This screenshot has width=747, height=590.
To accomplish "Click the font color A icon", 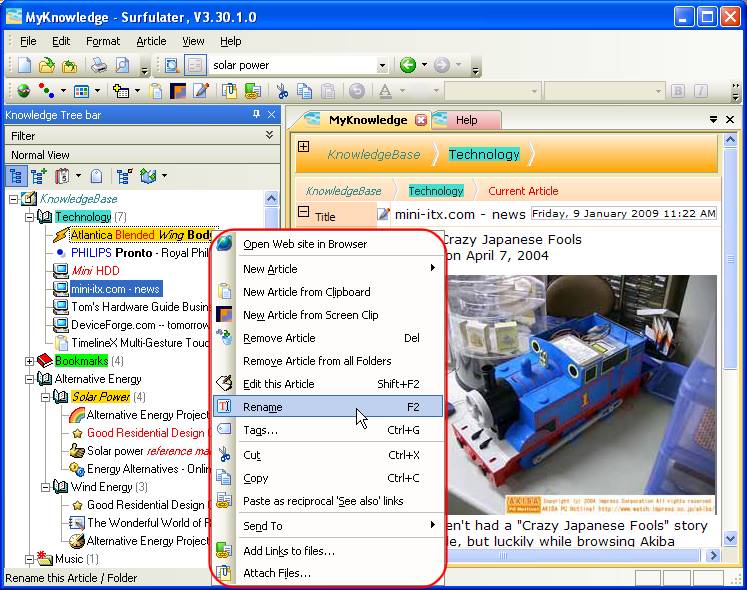I will coord(385,91).
